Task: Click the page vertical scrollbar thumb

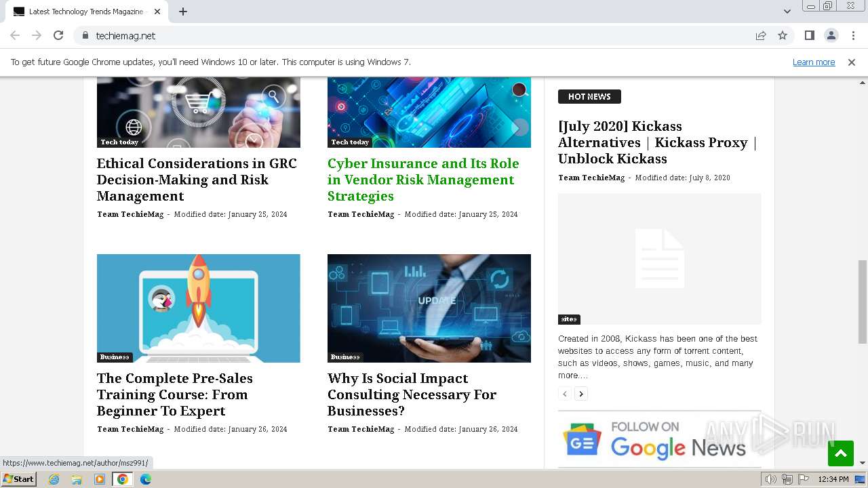Action: [863, 301]
